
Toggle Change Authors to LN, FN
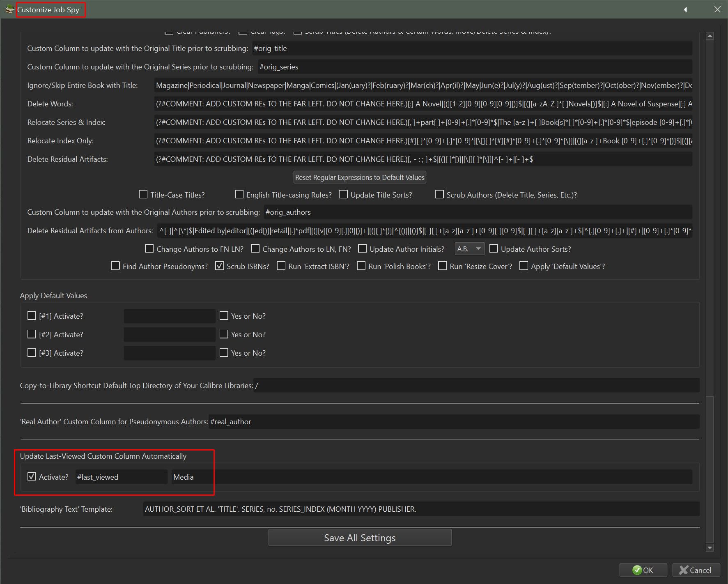255,249
